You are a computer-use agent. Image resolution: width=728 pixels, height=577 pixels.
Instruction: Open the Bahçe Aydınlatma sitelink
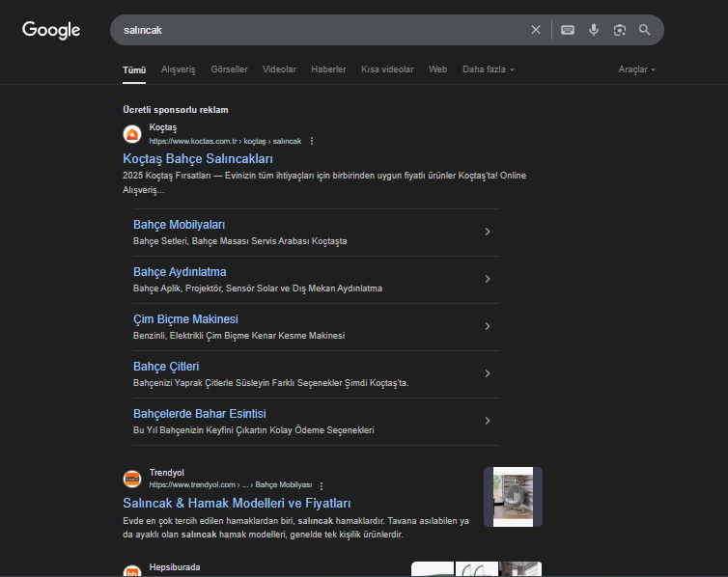pos(180,272)
